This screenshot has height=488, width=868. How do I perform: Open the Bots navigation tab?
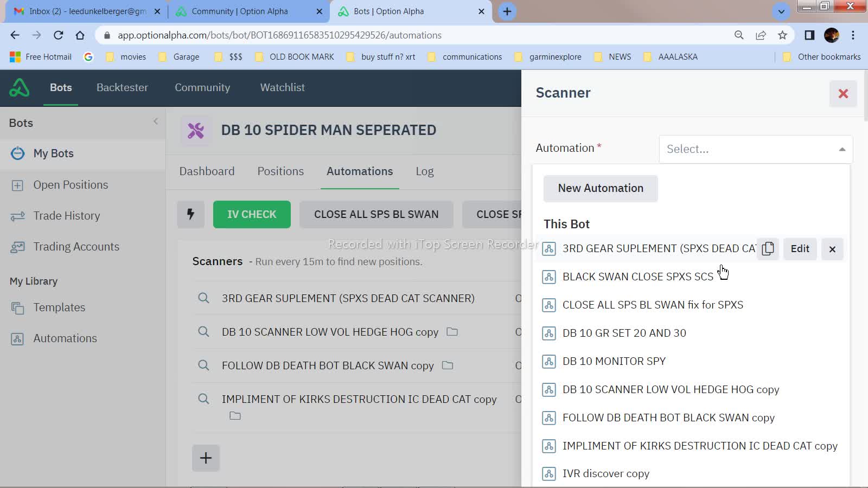coord(61,87)
